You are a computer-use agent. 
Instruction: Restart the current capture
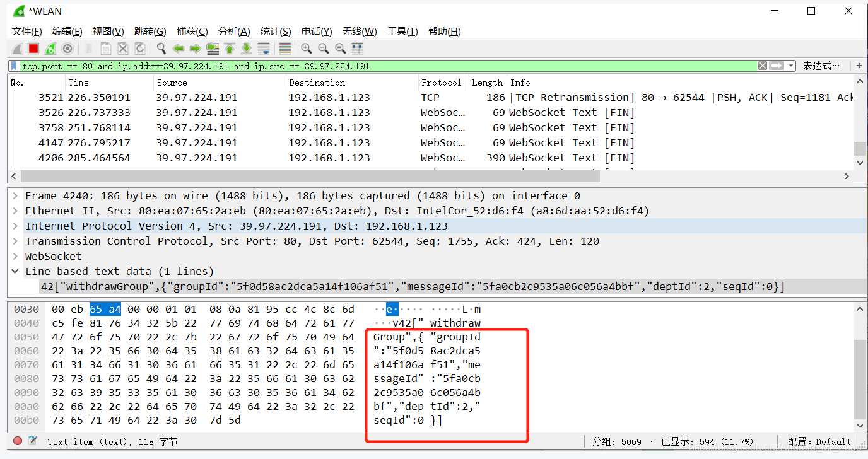point(50,49)
